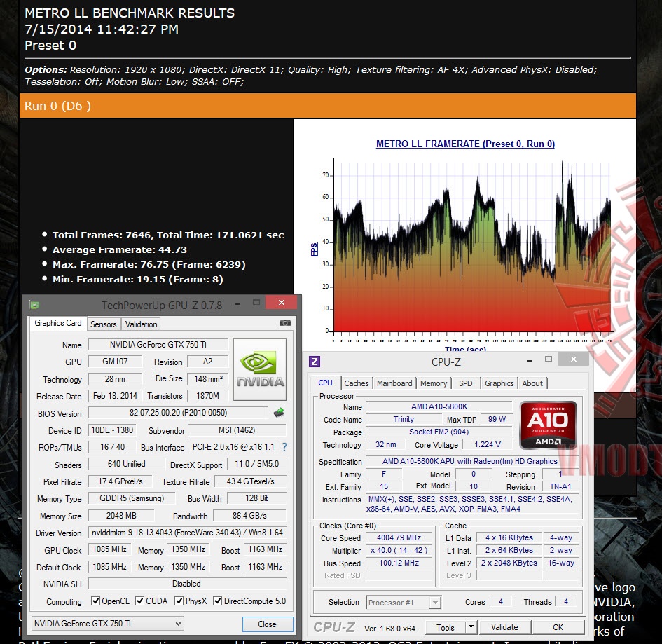Screen dimensions: 662x644
Task: Open the Mainboard tab in CPU-Z
Action: [x=394, y=383]
